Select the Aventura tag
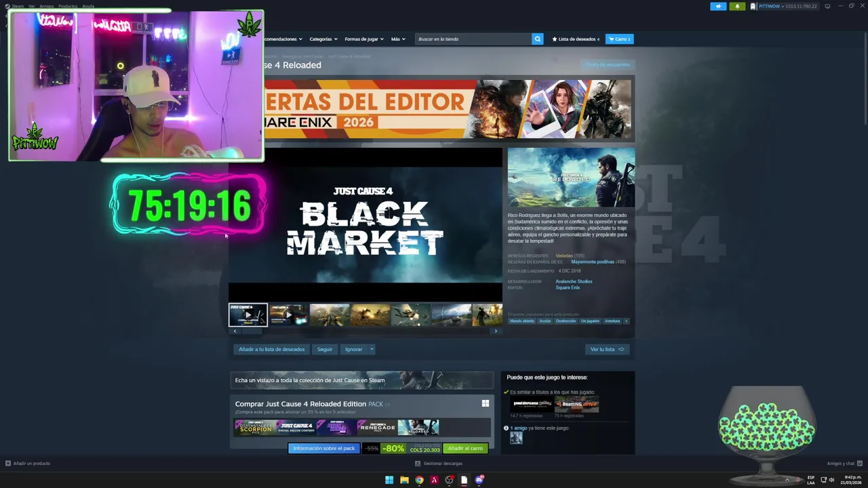This screenshot has width=868, height=488. click(612, 321)
